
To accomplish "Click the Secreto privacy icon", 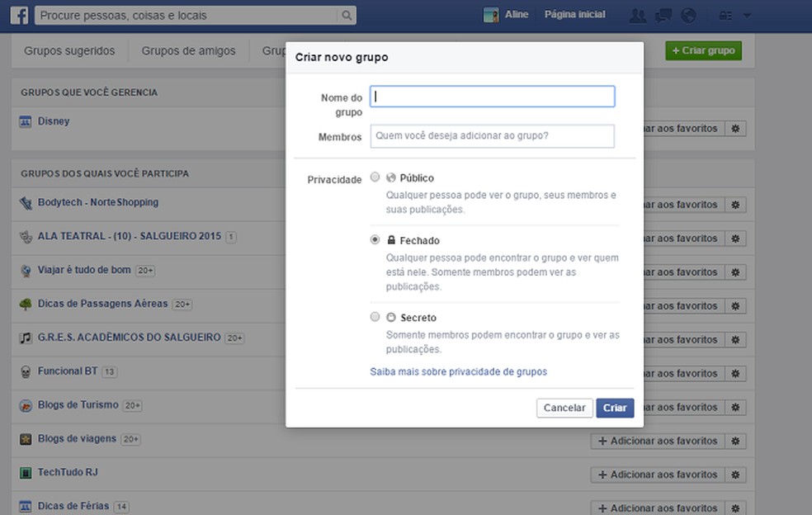I will coord(391,317).
